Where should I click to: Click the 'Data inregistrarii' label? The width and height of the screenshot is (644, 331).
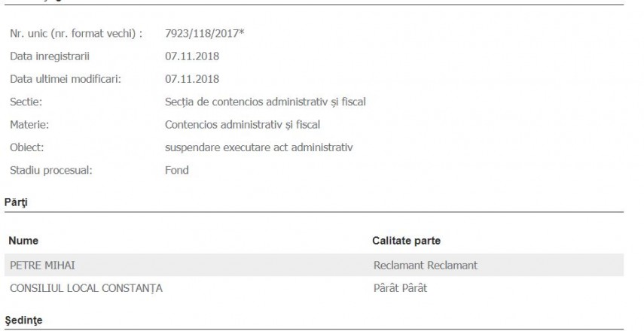pyautogui.click(x=50, y=56)
